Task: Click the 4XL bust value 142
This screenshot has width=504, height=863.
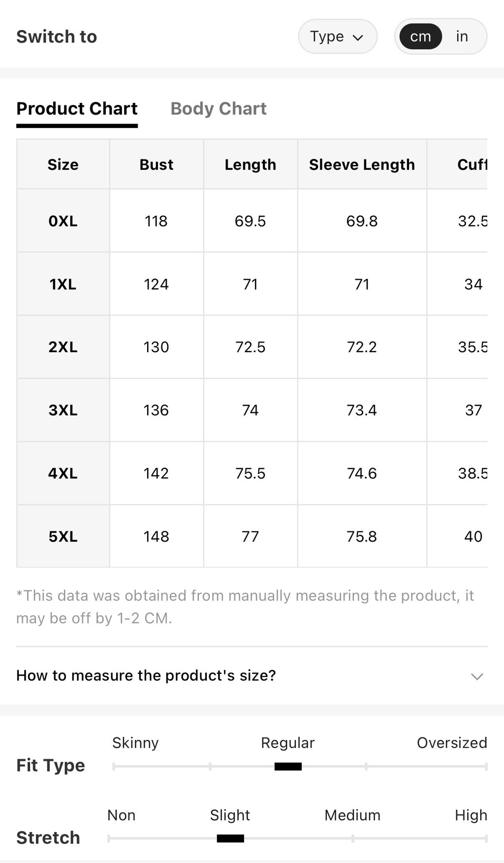Action: click(x=157, y=473)
